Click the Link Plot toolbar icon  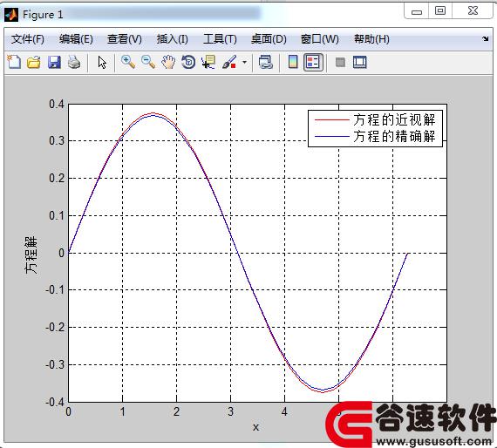coord(266,62)
